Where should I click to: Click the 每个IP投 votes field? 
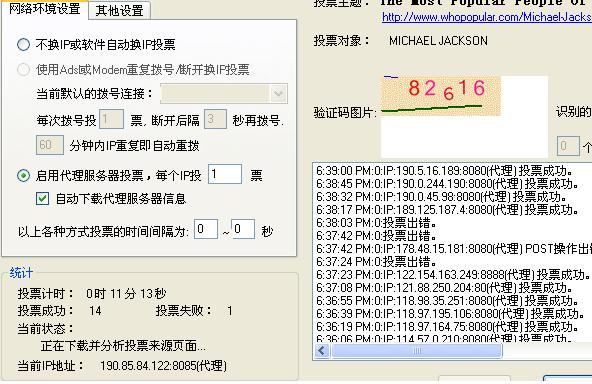click(x=225, y=174)
